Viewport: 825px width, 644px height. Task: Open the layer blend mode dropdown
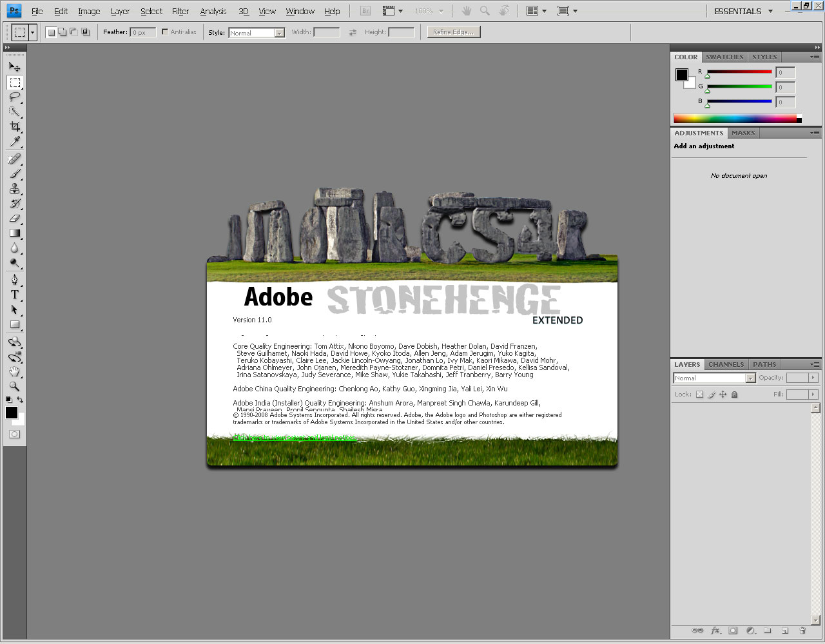pos(714,378)
